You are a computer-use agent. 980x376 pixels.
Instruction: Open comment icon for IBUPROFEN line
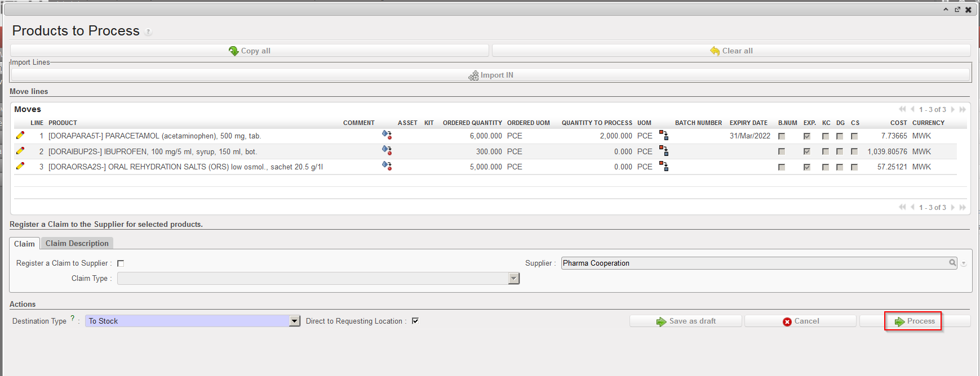pyautogui.click(x=387, y=150)
